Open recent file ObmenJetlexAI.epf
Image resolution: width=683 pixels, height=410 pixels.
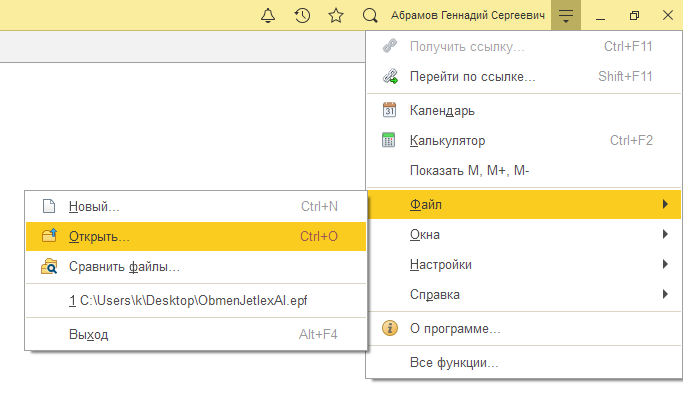pyautogui.click(x=196, y=301)
